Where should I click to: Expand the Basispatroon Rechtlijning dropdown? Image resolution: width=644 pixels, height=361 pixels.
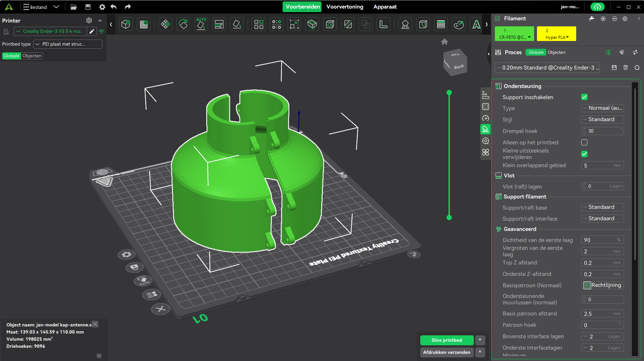tap(603, 285)
